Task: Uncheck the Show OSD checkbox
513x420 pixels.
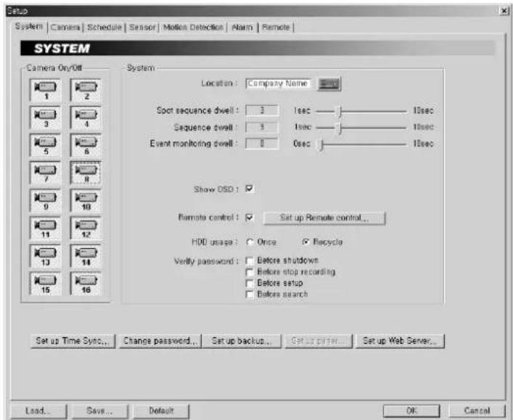Action: coord(250,189)
